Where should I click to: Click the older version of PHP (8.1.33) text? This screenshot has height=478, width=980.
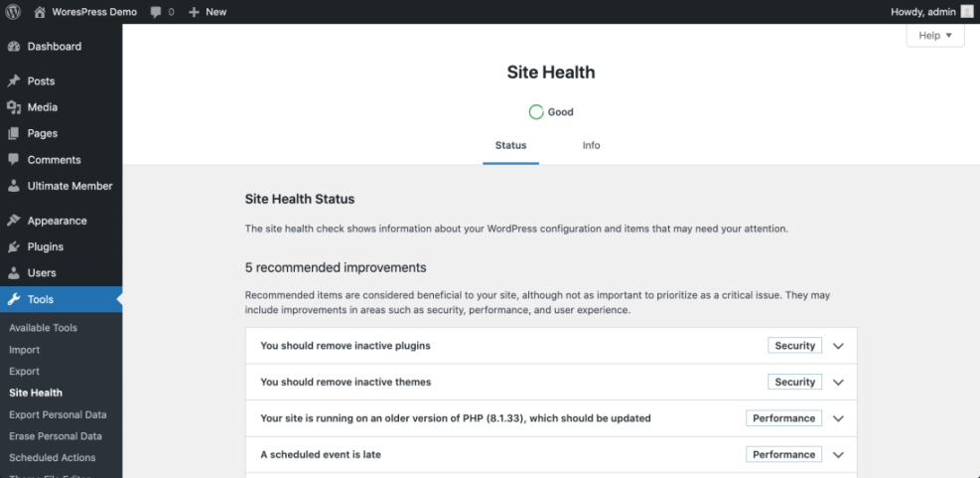pos(456,418)
